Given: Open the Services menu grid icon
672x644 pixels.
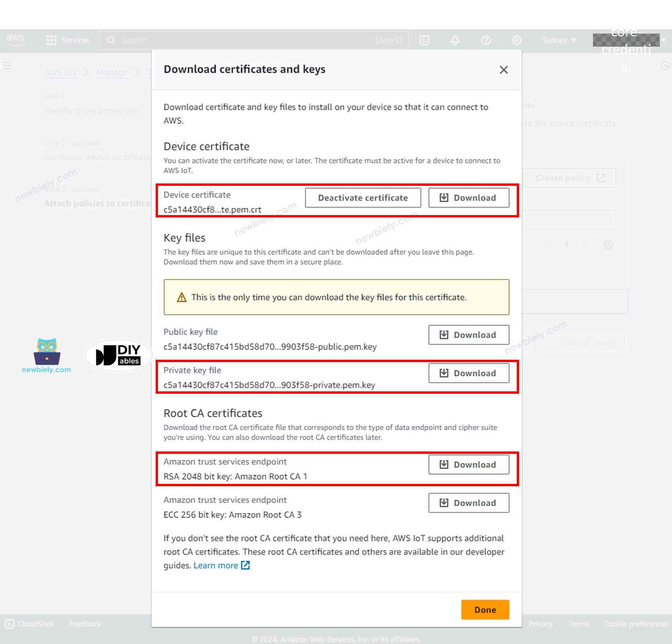Looking at the screenshot, I should pos(51,40).
